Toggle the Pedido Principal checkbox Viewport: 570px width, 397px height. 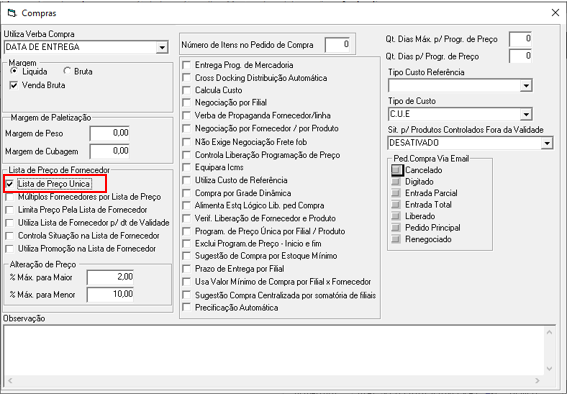click(x=396, y=228)
